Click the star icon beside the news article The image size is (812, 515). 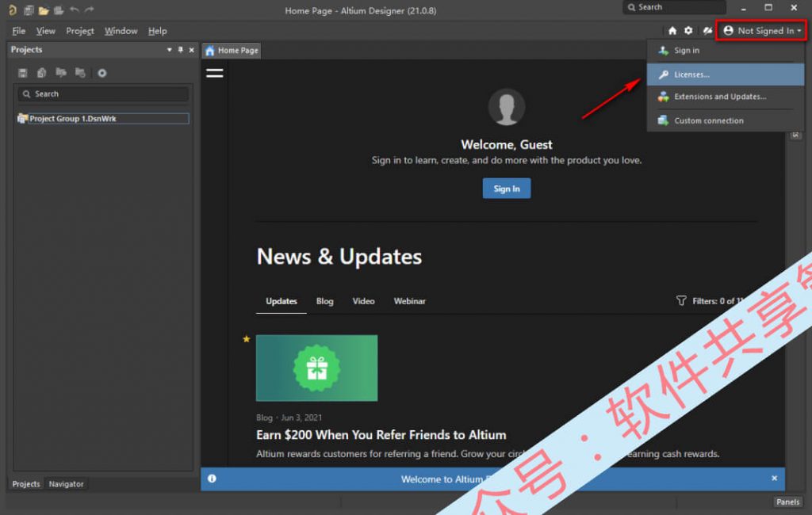(x=247, y=339)
